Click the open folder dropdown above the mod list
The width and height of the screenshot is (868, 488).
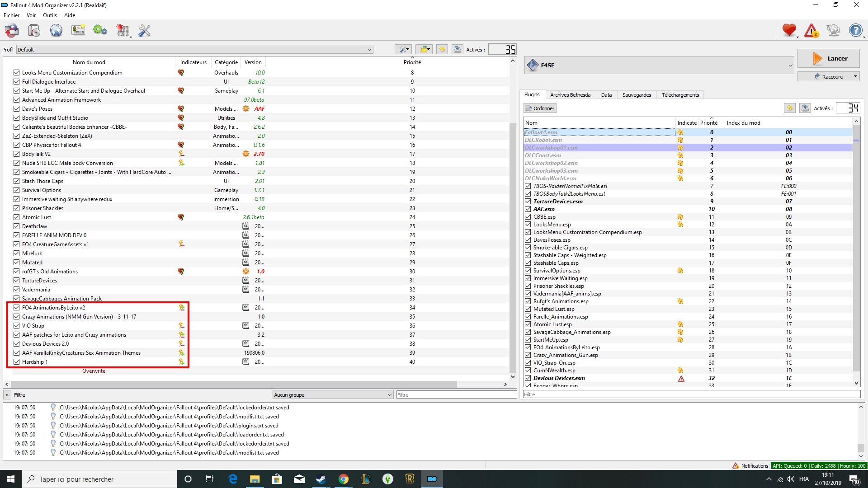pos(424,49)
